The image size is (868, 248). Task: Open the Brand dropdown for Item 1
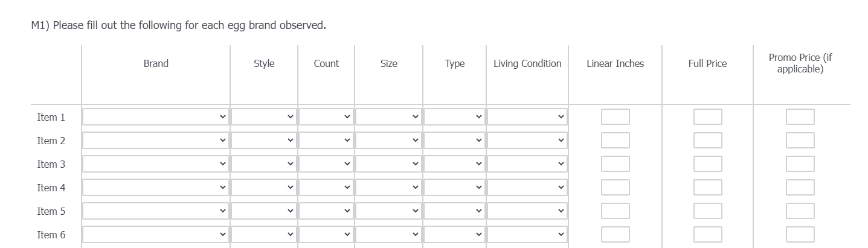point(155,117)
